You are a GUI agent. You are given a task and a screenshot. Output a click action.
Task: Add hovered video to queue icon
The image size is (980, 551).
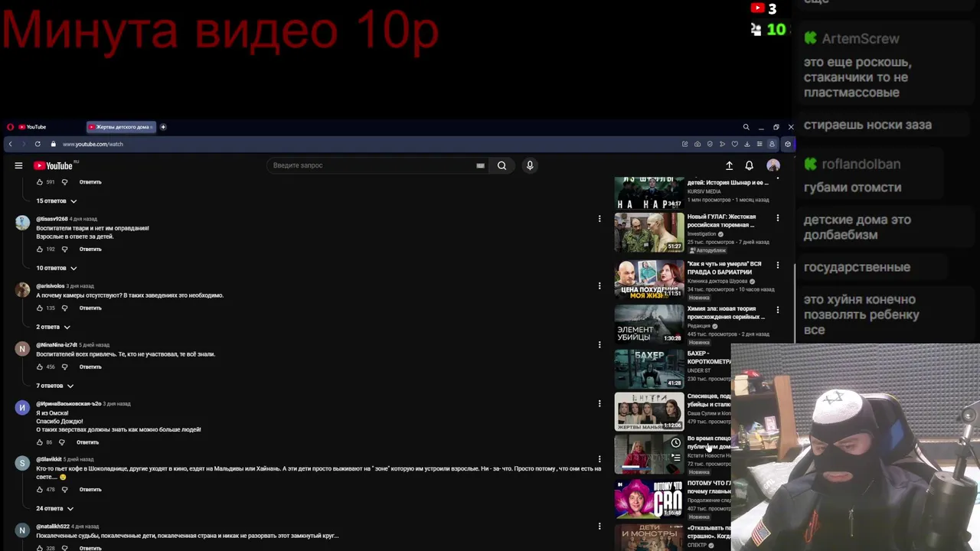click(x=675, y=457)
